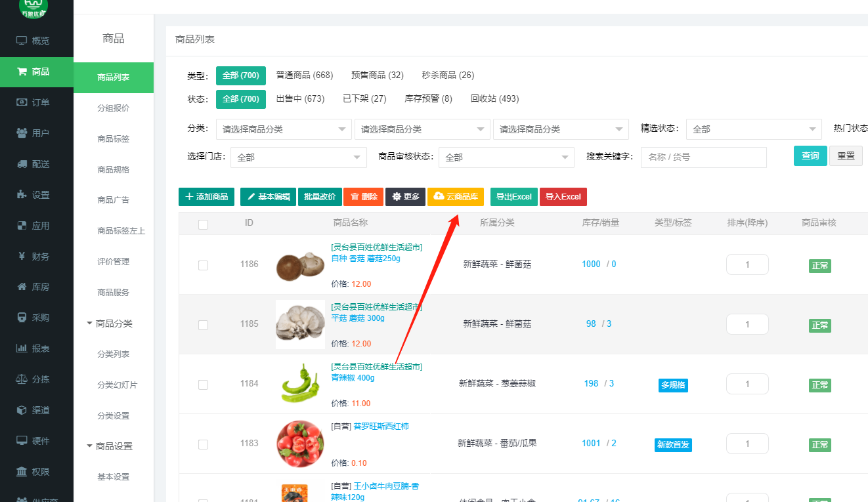
Task: Open 设置 puzzle piece icon
Action: click(x=22, y=195)
